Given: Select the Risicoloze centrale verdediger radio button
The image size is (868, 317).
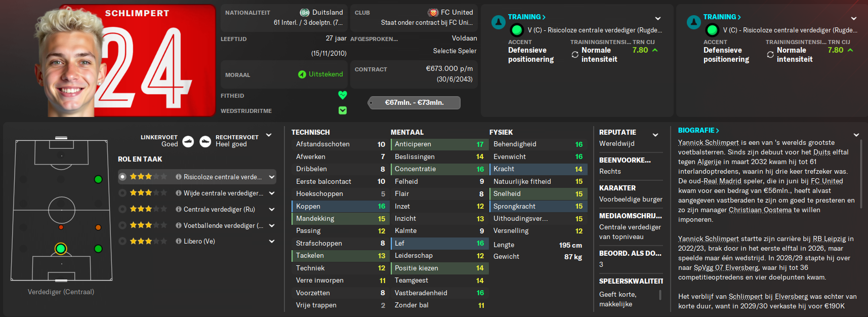Looking at the screenshot, I should click(x=122, y=177).
